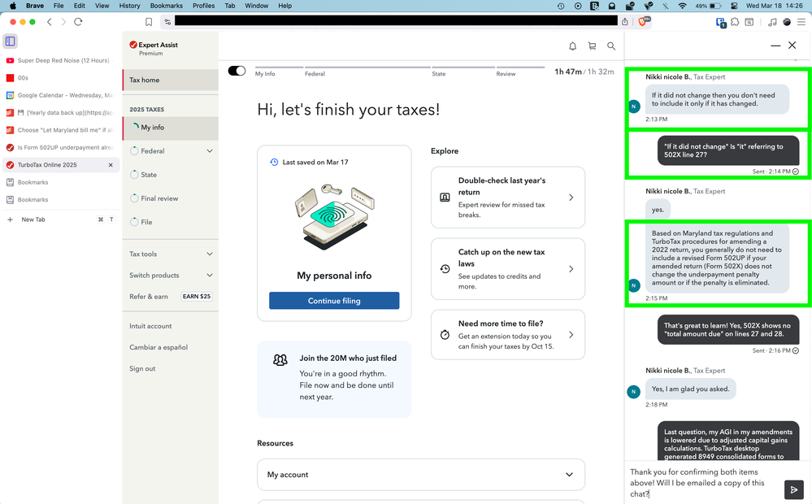This screenshot has height=504, width=812.
Task: Click the Join the 20M who just filed card
Action: (334, 379)
